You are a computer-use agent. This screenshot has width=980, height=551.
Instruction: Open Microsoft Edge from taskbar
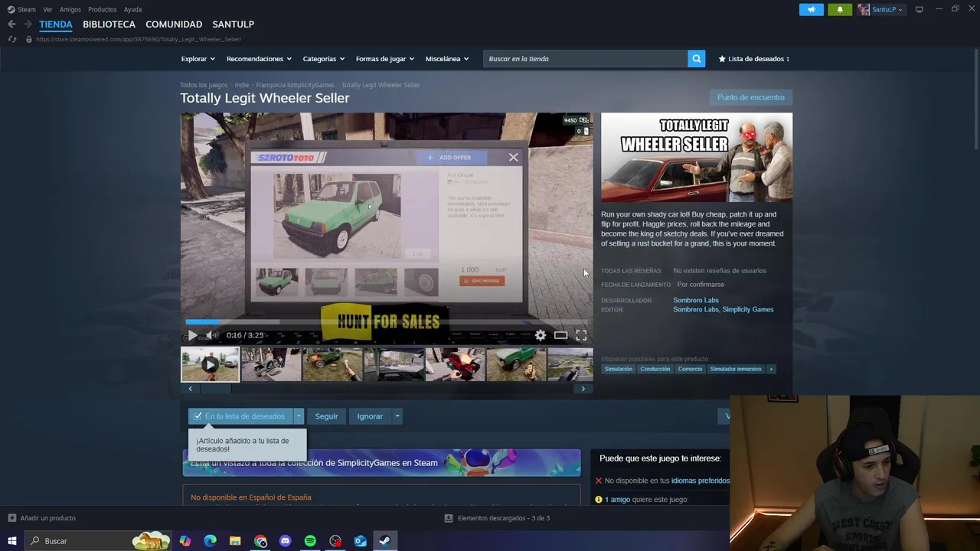[x=211, y=541]
